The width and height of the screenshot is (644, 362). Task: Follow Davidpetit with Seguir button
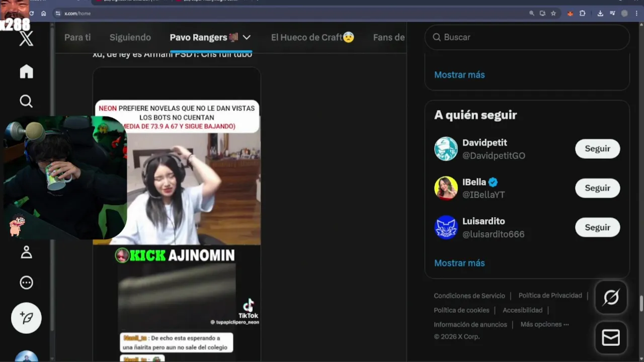(x=597, y=149)
